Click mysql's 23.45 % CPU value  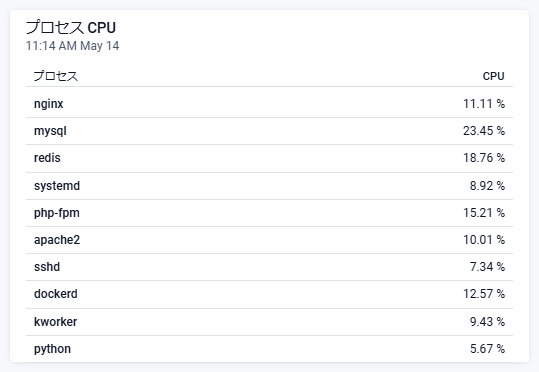pos(484,131)
